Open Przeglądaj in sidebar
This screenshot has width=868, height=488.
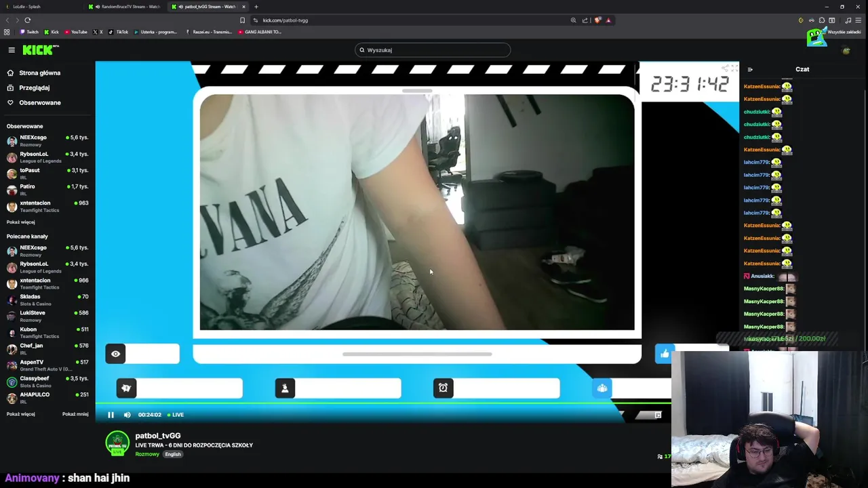pos(28,87)
